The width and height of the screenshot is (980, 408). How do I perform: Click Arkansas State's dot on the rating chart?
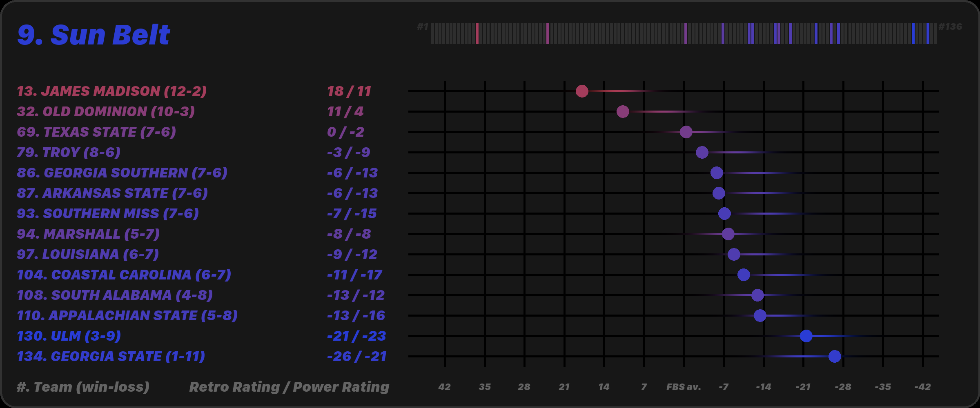click(x=719, y=193)
